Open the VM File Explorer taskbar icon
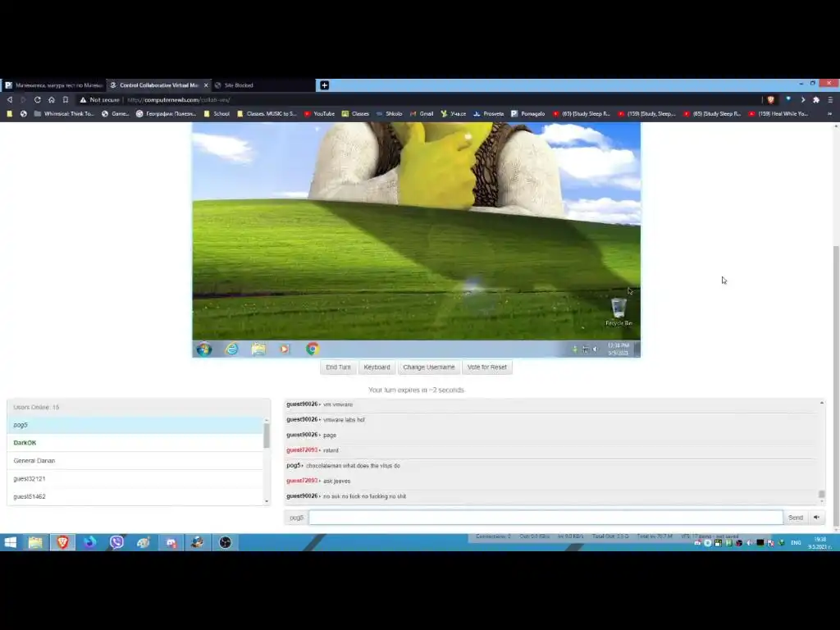 [258, 349]
